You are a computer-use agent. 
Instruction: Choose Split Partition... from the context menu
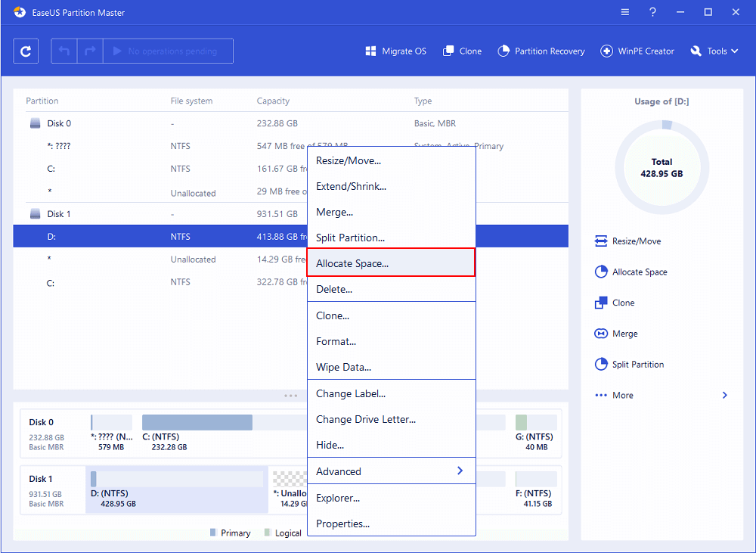(392, 238)
